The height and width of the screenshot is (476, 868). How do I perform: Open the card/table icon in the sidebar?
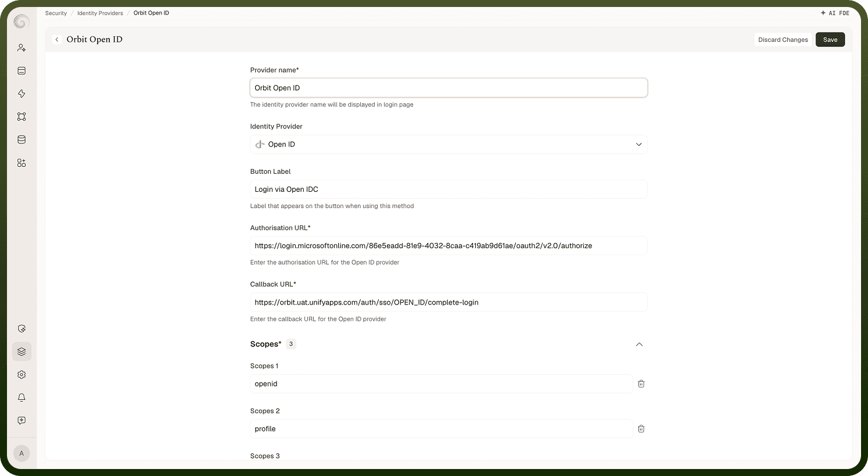tap(21, 71)
